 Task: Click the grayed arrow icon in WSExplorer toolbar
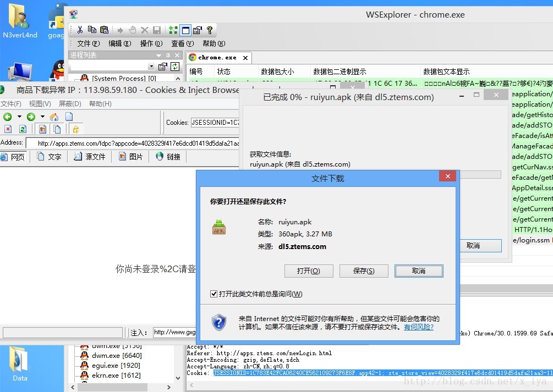click(121, 30)
